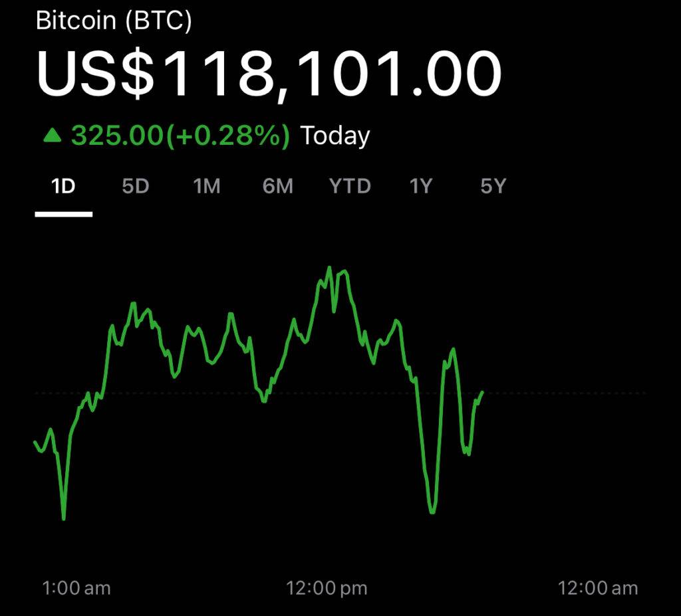681x616 pixels.
Task: Tap the US$118,101.00 price
Action: click(x=268, y=73)
